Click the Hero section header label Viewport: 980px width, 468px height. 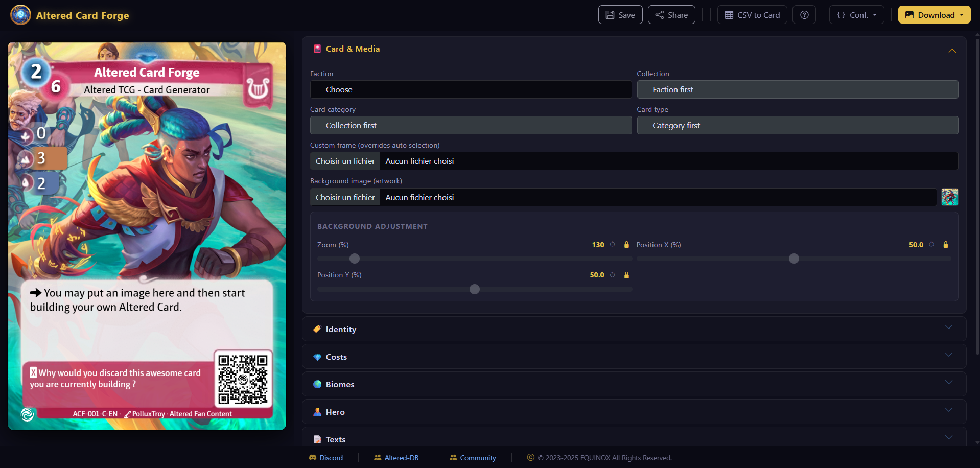tap(335, 412)
